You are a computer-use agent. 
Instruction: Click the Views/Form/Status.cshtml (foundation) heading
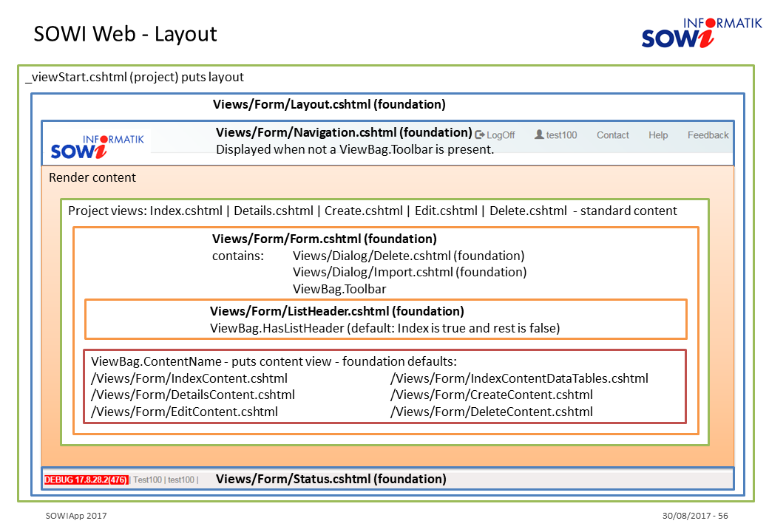coord(331,479)
